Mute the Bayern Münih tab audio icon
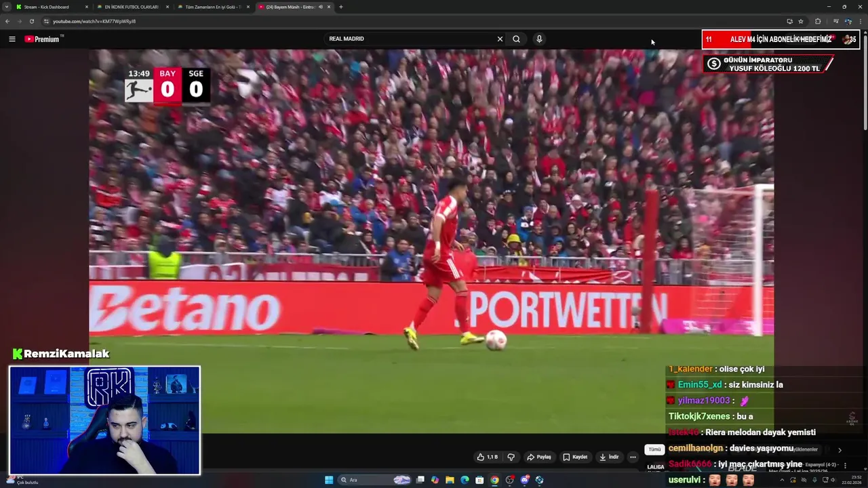 [x=321, y=7]
